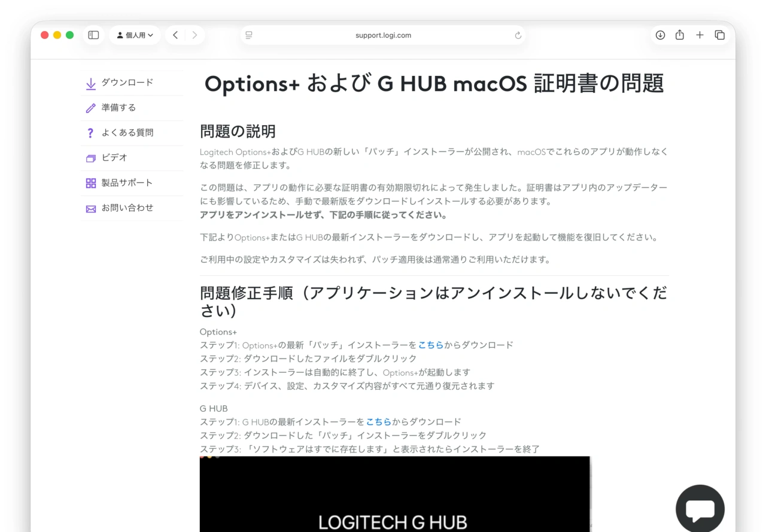Click the address bar showing support.logi.com
The height and width of the screenshot is (532, 766).
coord(383,35)
